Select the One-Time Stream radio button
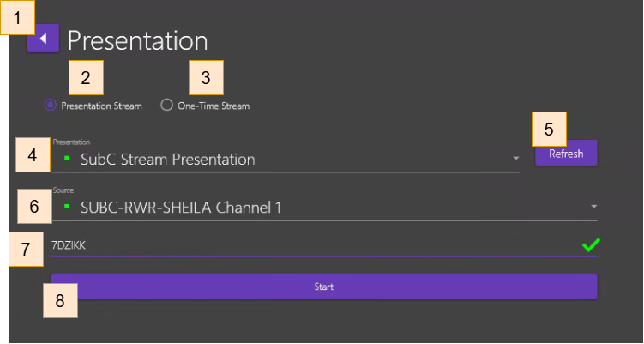The width and height of the screenshot is (644, 344). coord(166,106)
